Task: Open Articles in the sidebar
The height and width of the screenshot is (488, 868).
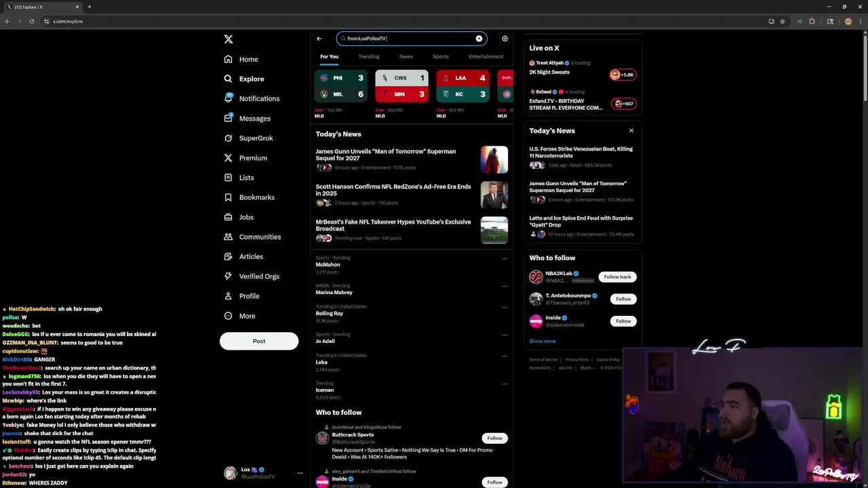Action: point(243,256)
